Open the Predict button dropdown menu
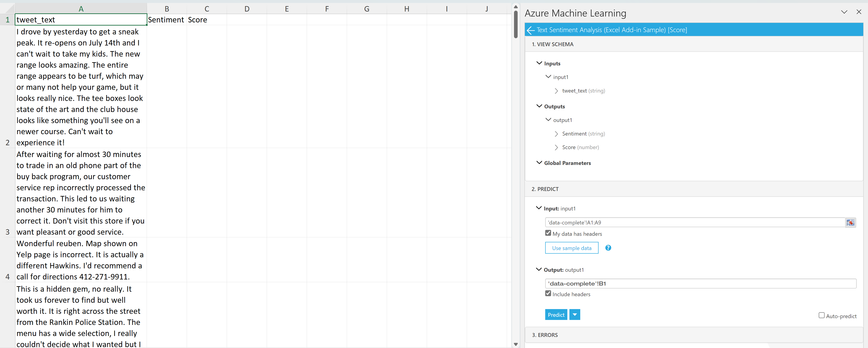Image resolution: width=868 pixels, height=348 pixels. (x=574, y=314)
